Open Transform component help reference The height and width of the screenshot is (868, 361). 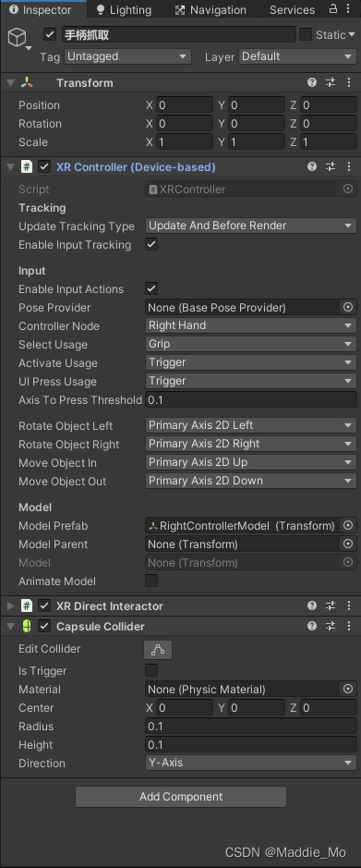click(x=312, y=82)
